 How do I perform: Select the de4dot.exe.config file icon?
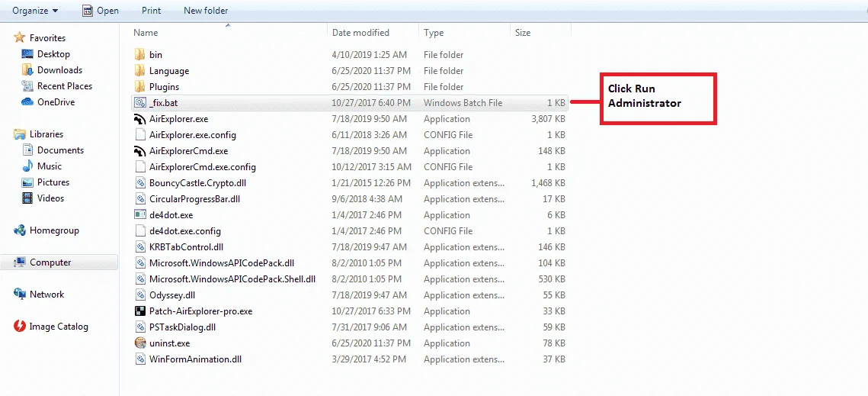click(139, 231)
